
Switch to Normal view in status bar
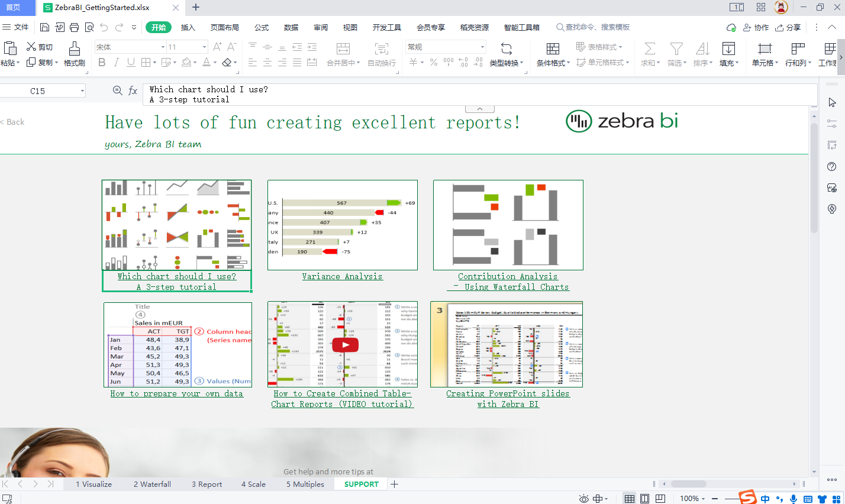pyautogui.click(x=630, y=499)
